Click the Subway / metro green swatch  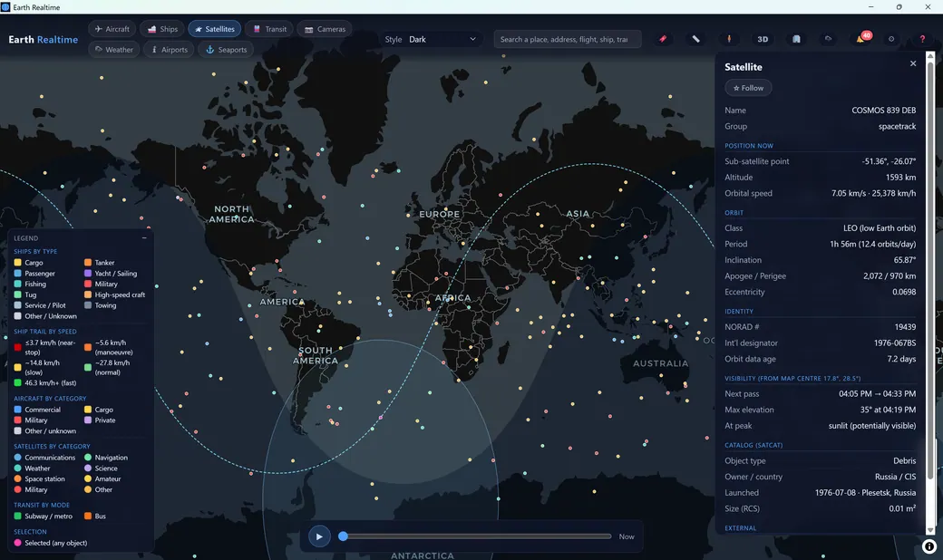click(18, 517)
